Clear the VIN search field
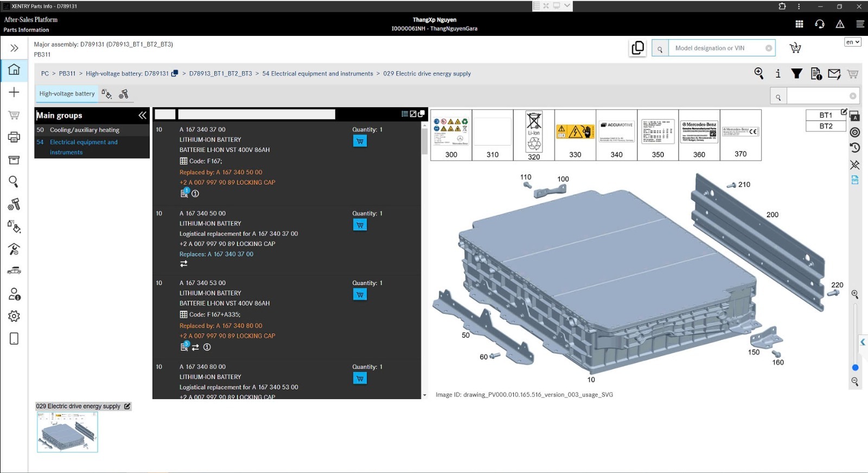 [x=769, y=48]
